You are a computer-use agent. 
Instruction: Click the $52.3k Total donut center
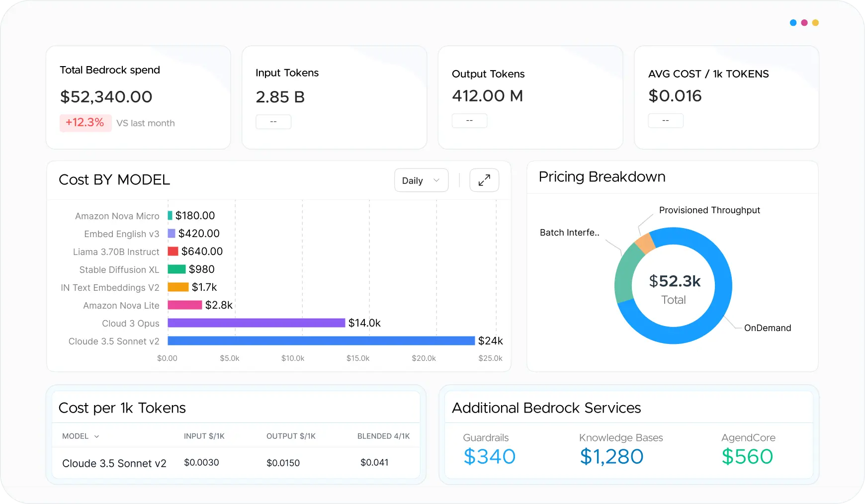click(x=674, y=289)
